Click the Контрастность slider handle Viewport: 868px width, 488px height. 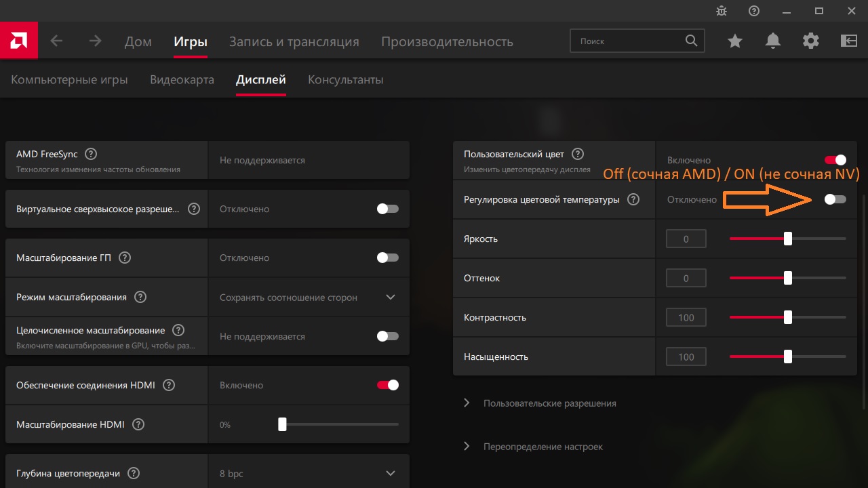788,317
